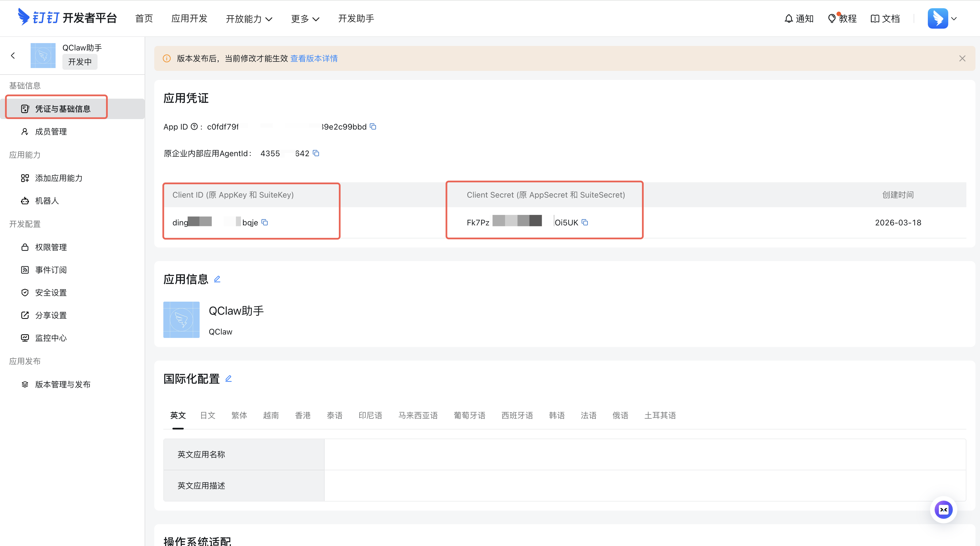980x546 pixels.
Task: Switch to the 日文 language tab
Action: [208, 415]
